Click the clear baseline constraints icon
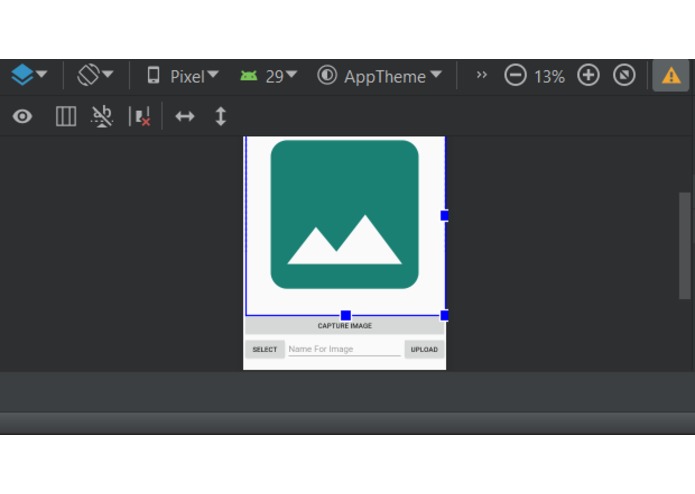The height and width of the screenshot is (494, 695). click(x=140, y=117)
